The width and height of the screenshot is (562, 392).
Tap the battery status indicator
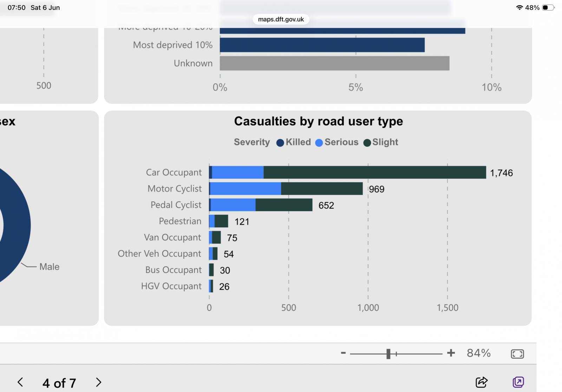548,7
